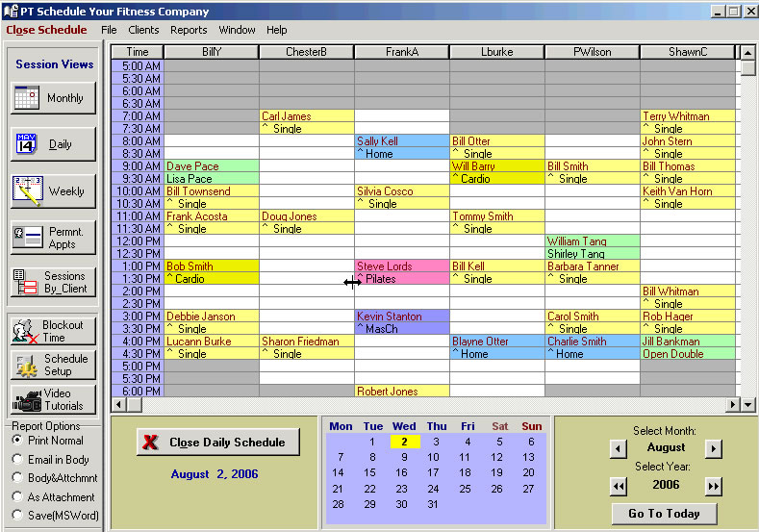The height and width of the screenshot is (532, 759).
Task: Go back to the previous month arrow
Action: 619,448
